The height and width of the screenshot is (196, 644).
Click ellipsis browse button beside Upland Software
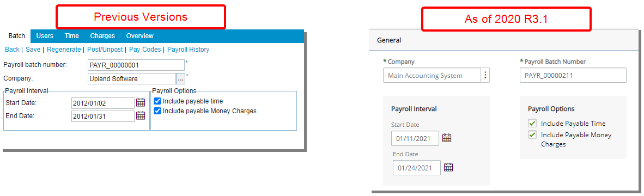coord(180,79)
